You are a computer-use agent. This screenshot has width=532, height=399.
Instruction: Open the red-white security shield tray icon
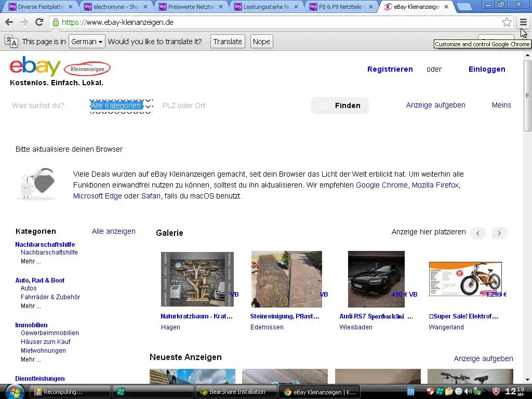tap(430, 392)
